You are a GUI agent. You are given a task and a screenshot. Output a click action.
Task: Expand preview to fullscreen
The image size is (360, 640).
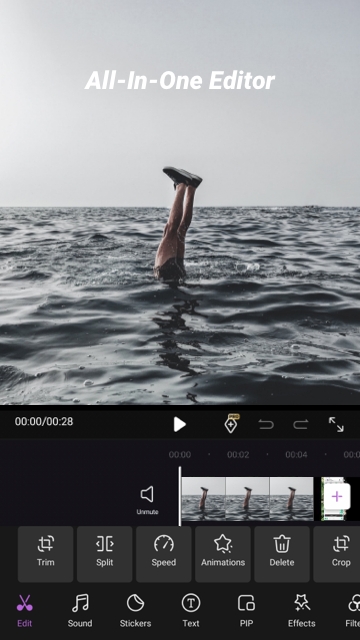click(x=336, y=424)
